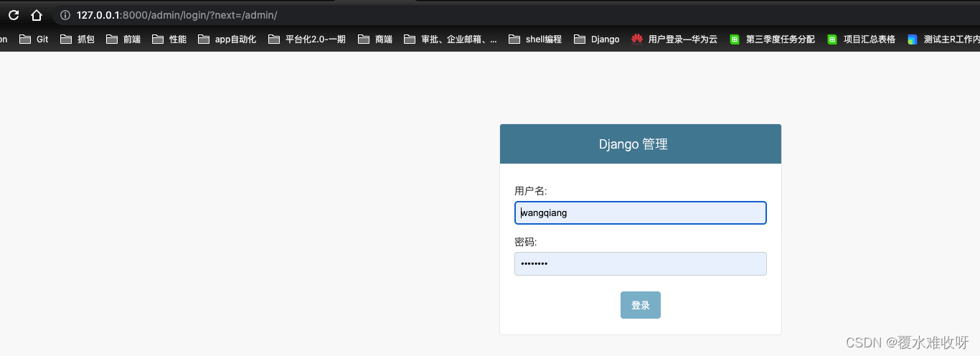Click the 用户名 username input field

click(641, 212)
